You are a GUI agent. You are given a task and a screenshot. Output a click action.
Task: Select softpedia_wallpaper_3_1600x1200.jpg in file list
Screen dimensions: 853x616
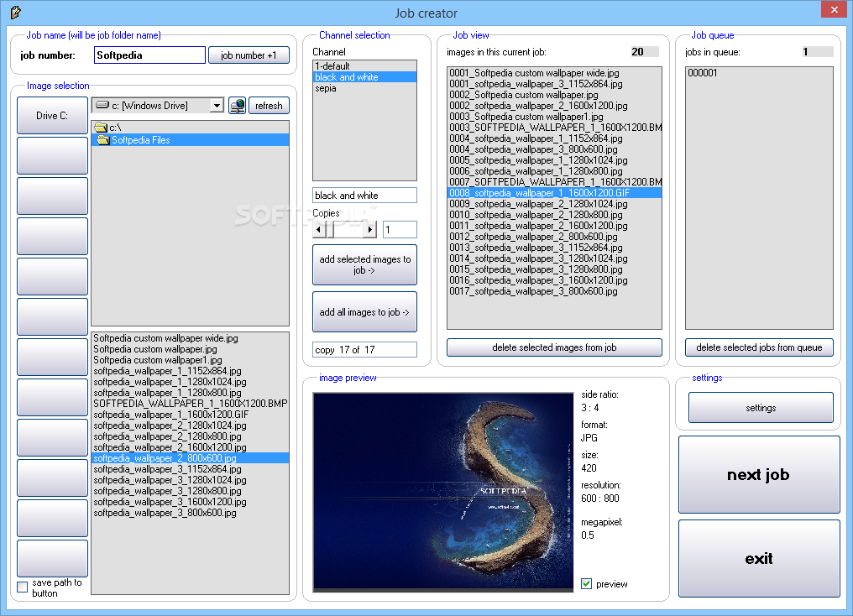coord(190,502)
